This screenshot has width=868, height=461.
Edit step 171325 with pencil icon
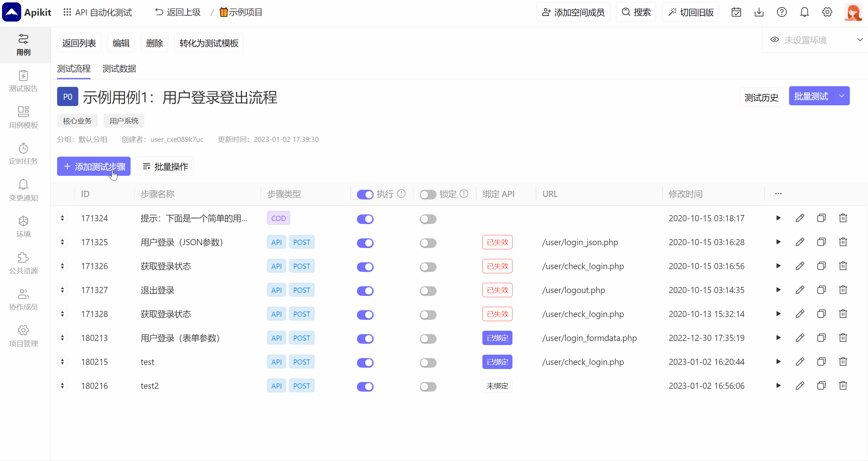[800, 242]
